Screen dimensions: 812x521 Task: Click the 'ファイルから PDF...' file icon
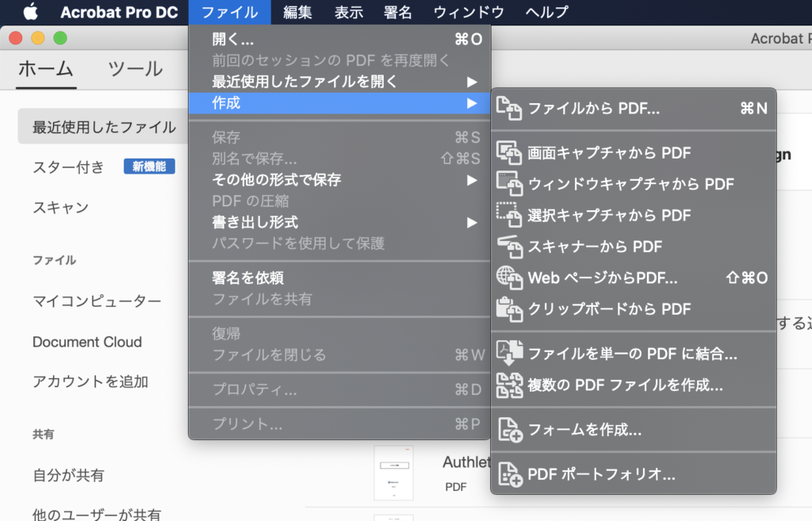pyautogui.click(x=509, y=108)
